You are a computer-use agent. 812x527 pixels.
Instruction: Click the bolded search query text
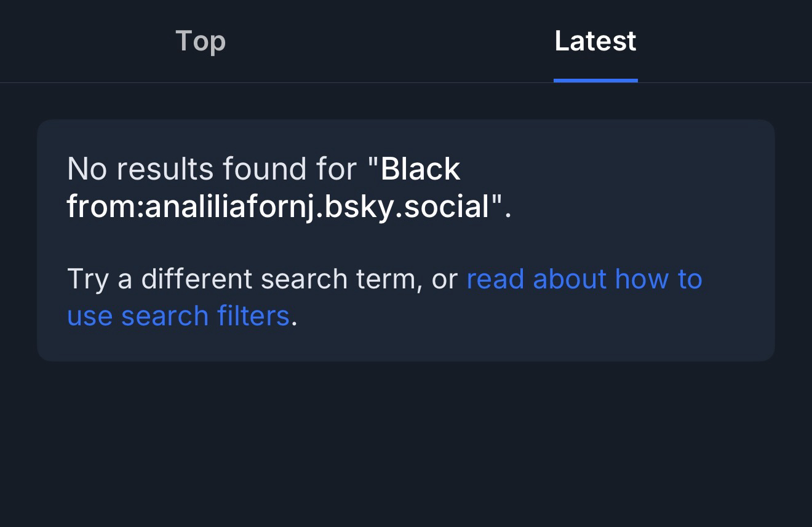pos(278,206)
